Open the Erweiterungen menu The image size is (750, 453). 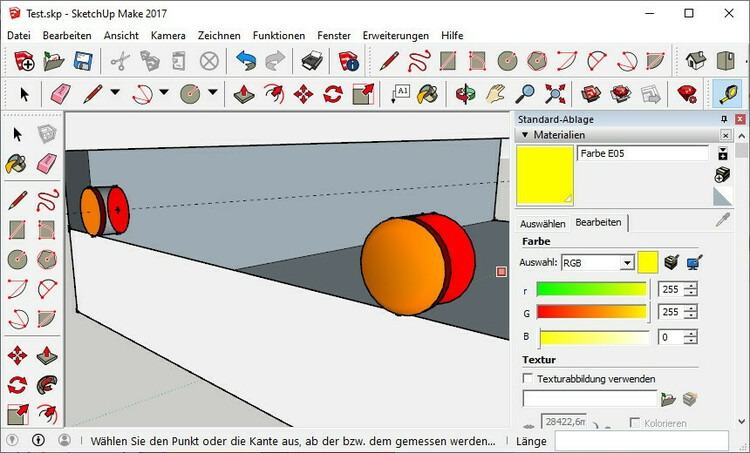coord(395,35)
